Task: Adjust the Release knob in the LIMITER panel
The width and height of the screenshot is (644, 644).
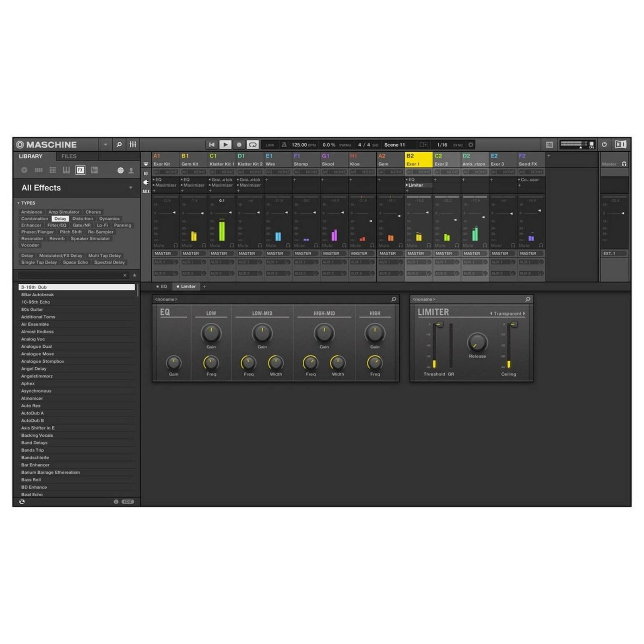Action: pos(477,343)
